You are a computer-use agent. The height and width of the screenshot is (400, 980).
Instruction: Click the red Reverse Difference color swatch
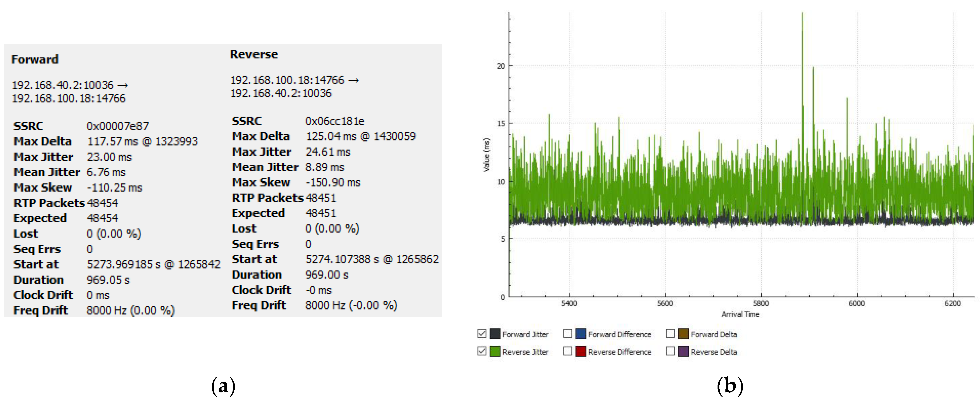click(x=581, y=351)
